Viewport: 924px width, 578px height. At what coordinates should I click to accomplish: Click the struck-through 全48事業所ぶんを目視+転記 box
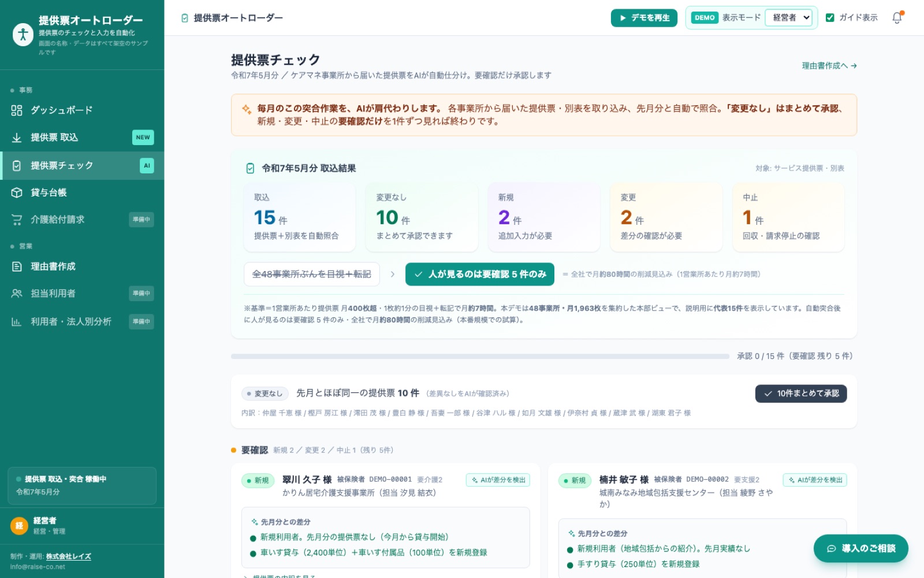(x=312, y=275)
